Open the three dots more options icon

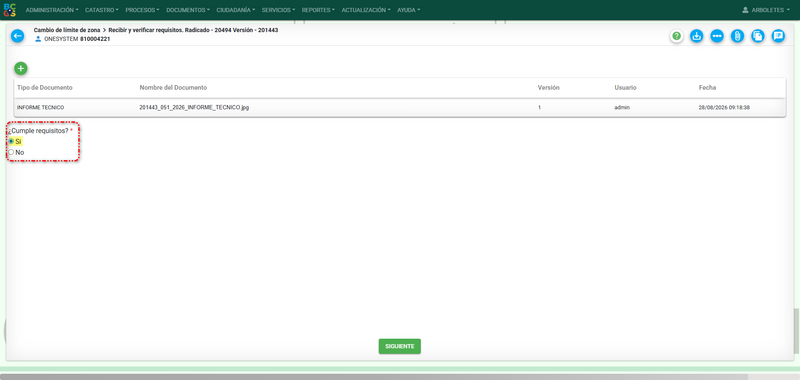(x=717, y=36)
